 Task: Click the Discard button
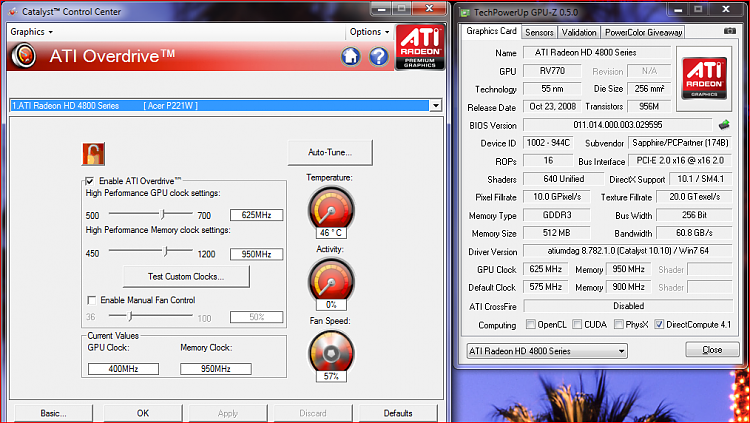coord(313,413)
